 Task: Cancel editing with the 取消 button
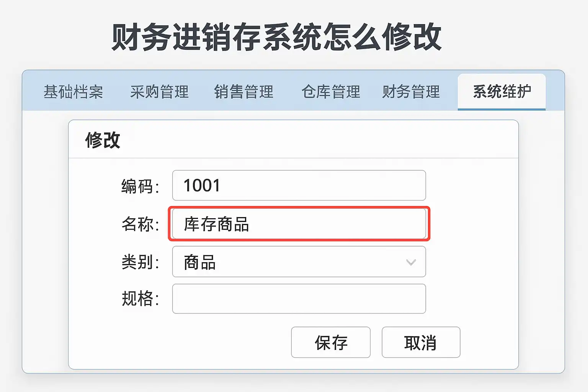[x=421, y=342]
